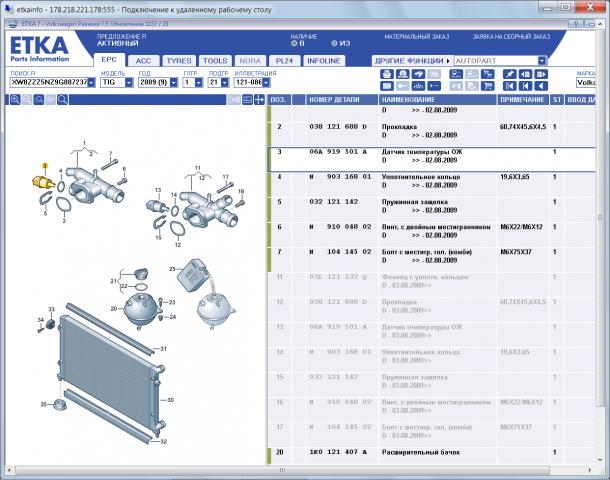The height and width of the screenshot is (480, 610).
Task: Click the ПОЗ. column header
Action: [x=279, y=100]
